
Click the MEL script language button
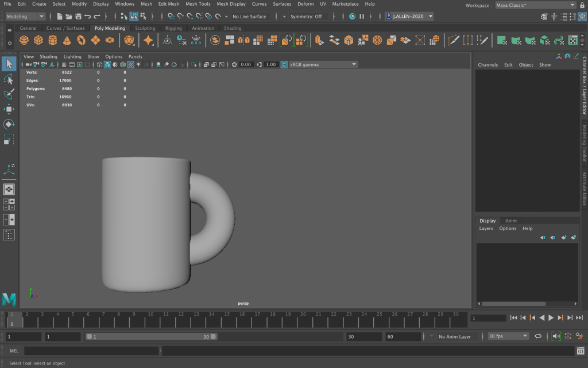14,351
